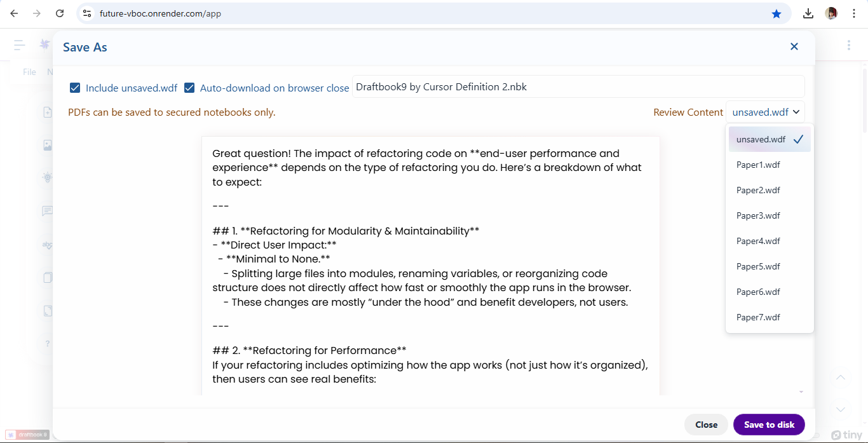Collapse the Review Content dropdown
Image resolution: width=868 pixels, height=443 pixels.
point(765,112)
